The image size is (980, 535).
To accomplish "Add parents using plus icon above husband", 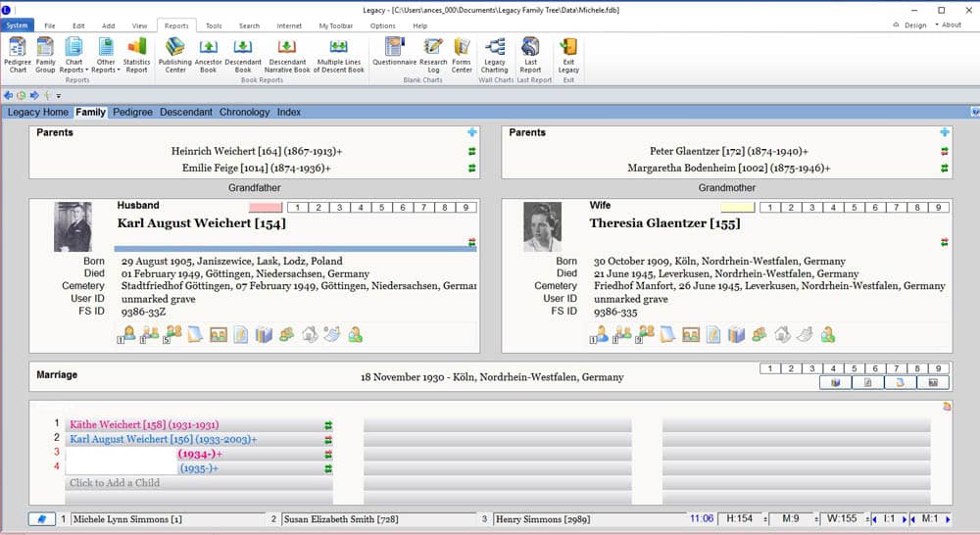I will click(472, 132).
